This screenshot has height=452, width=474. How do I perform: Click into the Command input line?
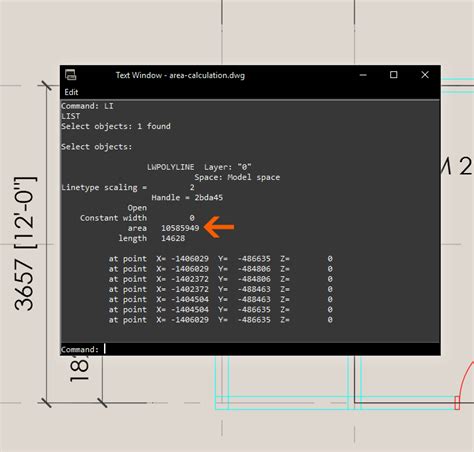(250, 349)
